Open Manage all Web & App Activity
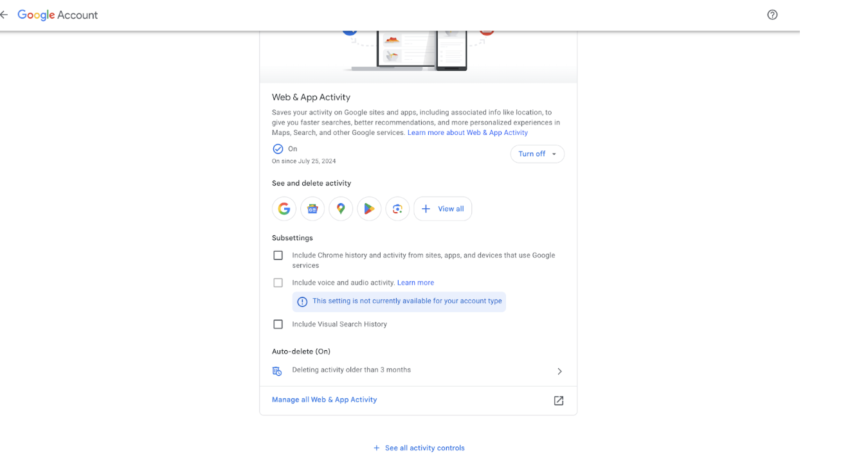 click(x=324, y=400)
